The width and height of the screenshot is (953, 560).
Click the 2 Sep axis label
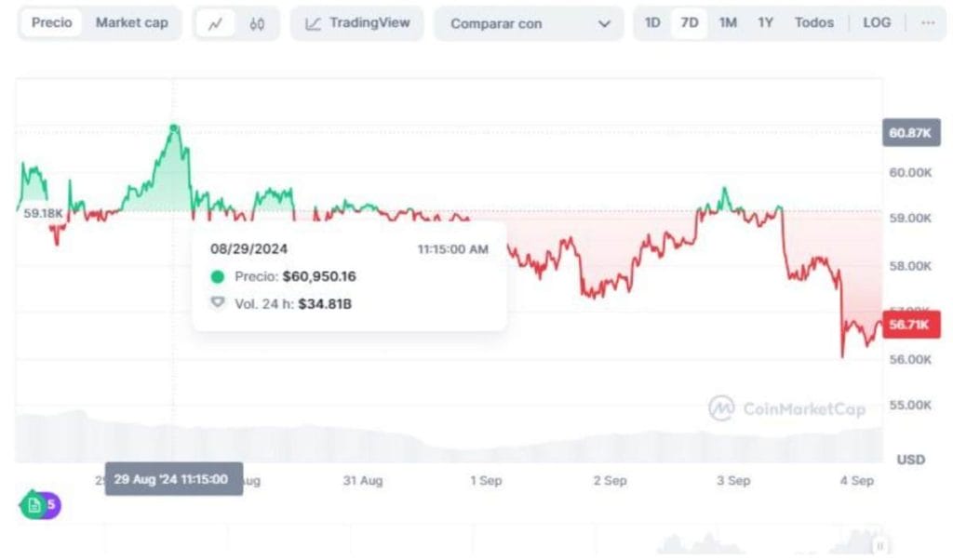(x=610, y=480)
